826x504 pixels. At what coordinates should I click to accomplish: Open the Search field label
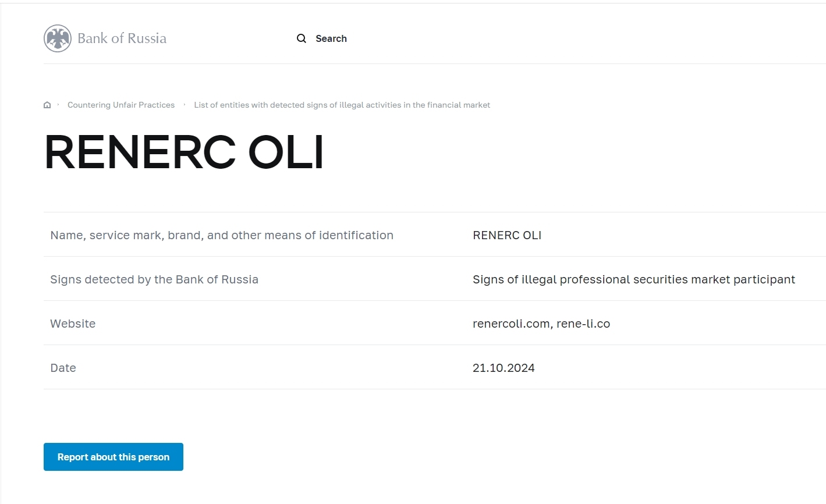coord(331,38)
